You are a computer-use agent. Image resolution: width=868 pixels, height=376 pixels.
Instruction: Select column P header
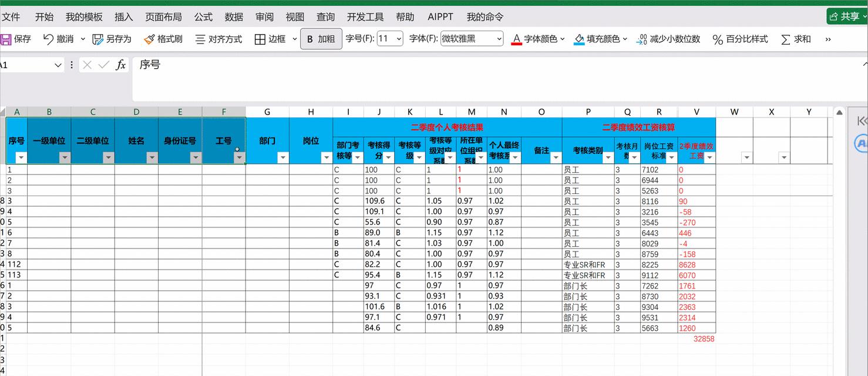click(588, 112)
